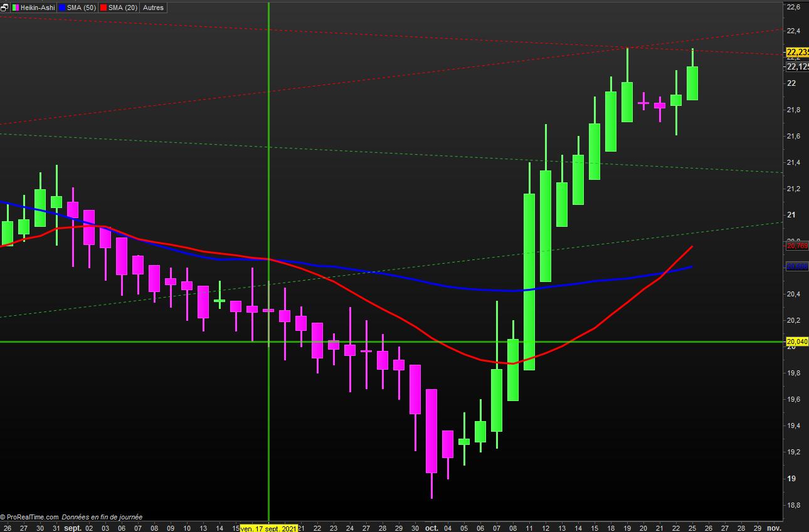Open the SMA (20) indicator label
Image resolution: width=809 pixels, height=532 pixels.
(x=122, y=8)
